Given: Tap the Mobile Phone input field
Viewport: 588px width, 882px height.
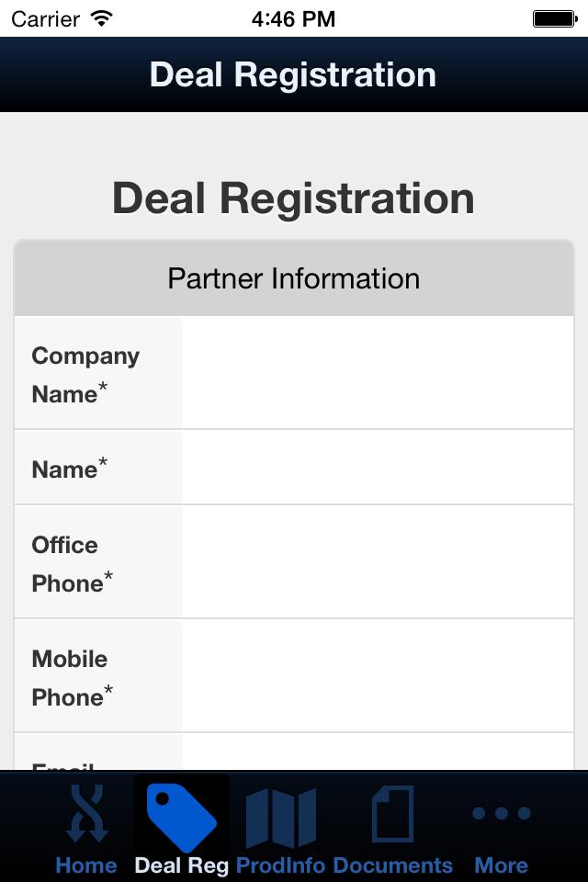Looking at the screenshot, I should pos(377,677).
